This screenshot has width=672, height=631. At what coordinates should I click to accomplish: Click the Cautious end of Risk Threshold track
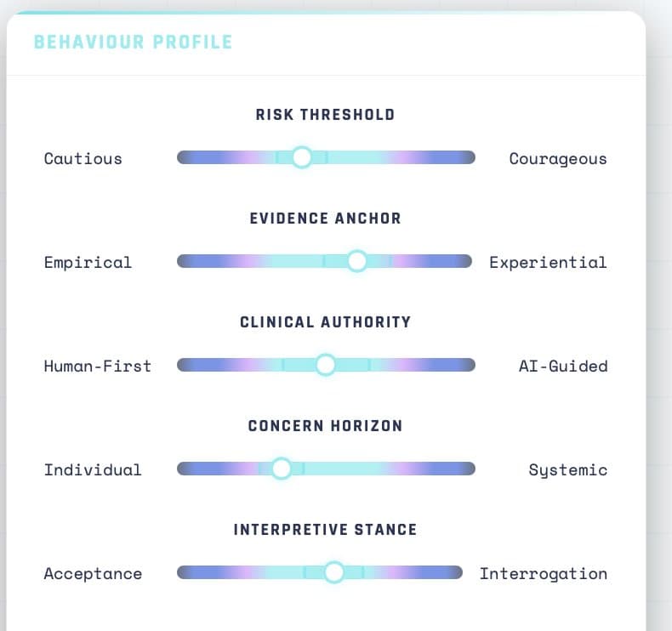point(189,157)
